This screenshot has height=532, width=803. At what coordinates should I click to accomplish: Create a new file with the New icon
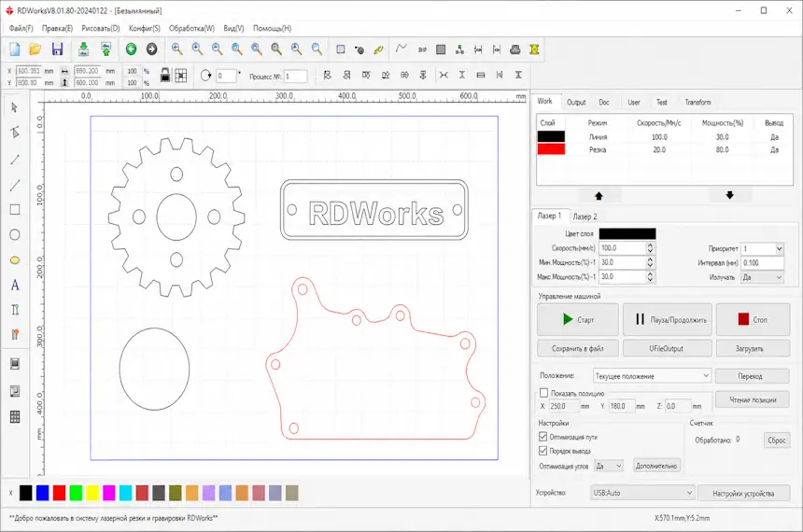14,49
